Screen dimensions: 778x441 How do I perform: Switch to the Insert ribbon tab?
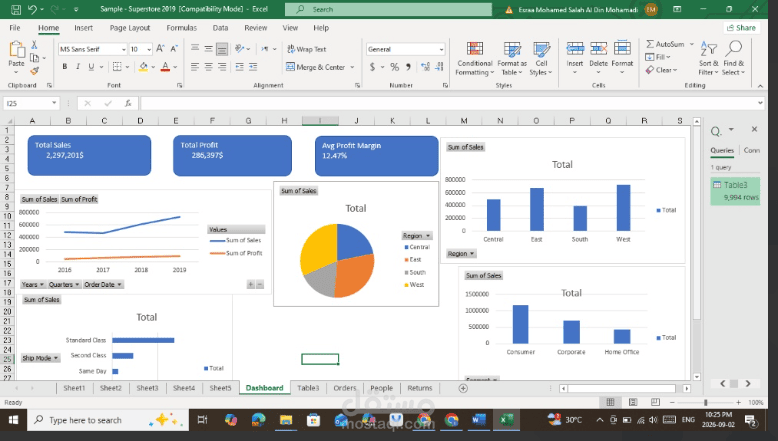pos(83,28)
